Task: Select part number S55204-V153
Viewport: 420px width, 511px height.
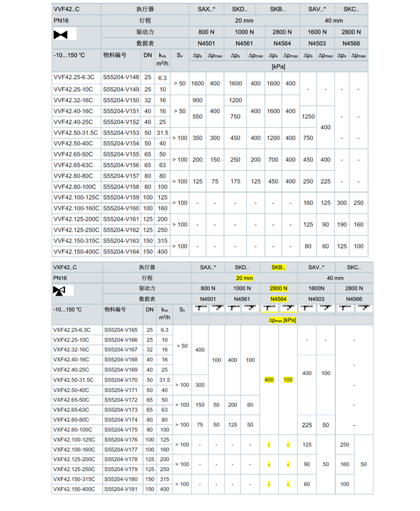Action: (121, 133)
